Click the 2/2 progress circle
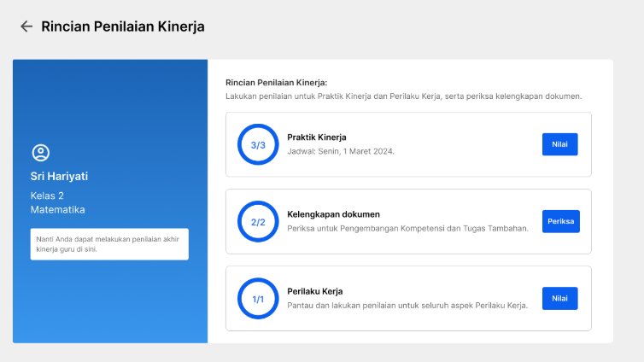This screenshot has width=644, height=362. pos(258,222)
